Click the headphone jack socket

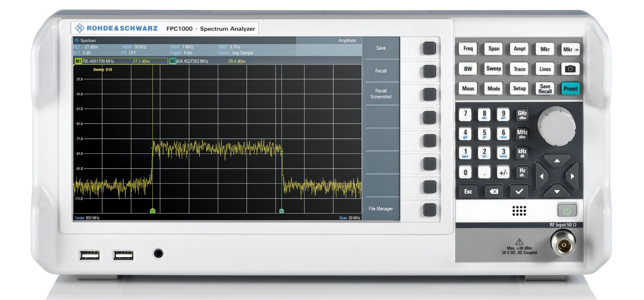coord(158,254)
